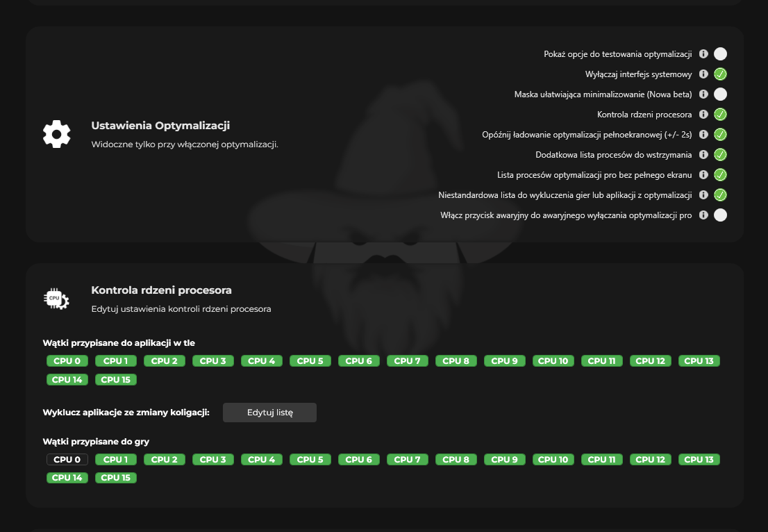Enable Pokaż opcje do testowania optymalizacji toggle
Image resolution: width=768 pixels, height=532 pixels.
pos(720,54)
